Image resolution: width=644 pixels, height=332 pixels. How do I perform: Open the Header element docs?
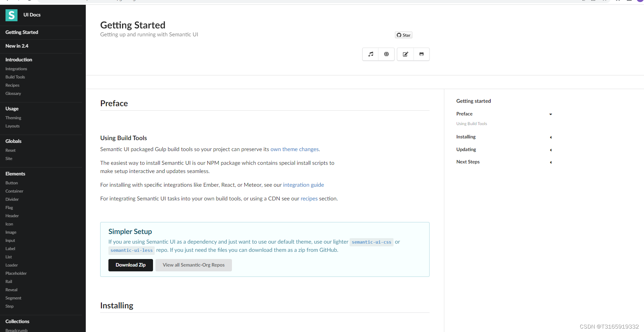click(12, 216)
